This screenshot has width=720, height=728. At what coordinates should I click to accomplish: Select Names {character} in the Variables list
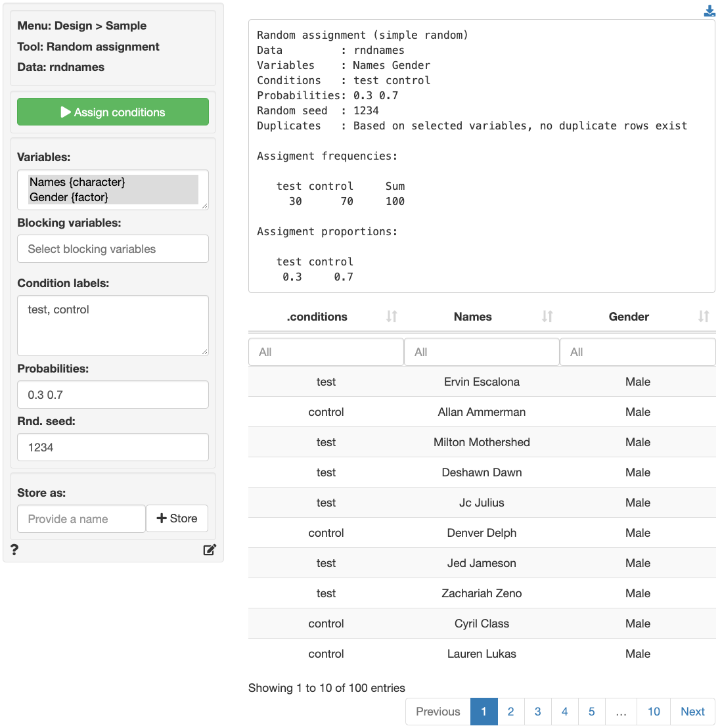pos(77,182)
